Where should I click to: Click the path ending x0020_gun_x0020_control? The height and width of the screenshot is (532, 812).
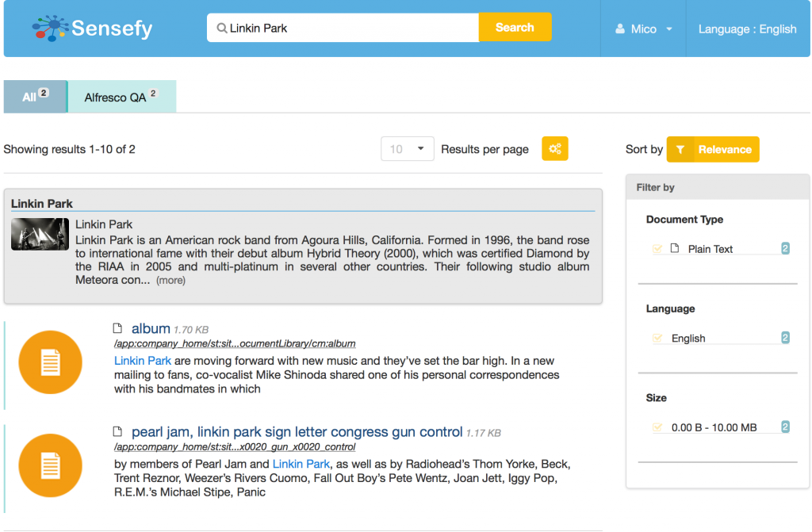pyautogui.click(x=235, y=446)
